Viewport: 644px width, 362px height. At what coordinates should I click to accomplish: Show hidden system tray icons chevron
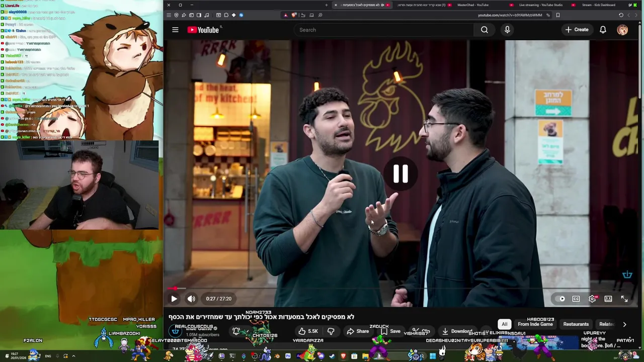tap(73, 356)
